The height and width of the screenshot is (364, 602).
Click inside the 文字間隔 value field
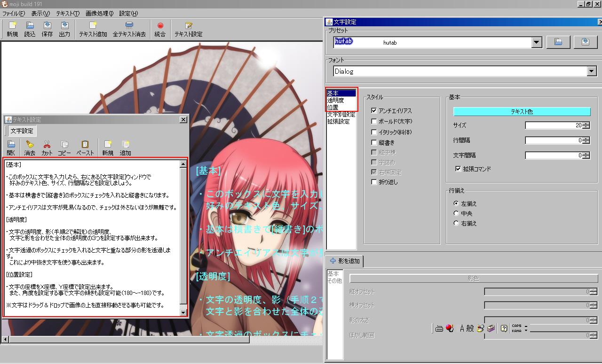pyautogui.click(x=553, y=155)
